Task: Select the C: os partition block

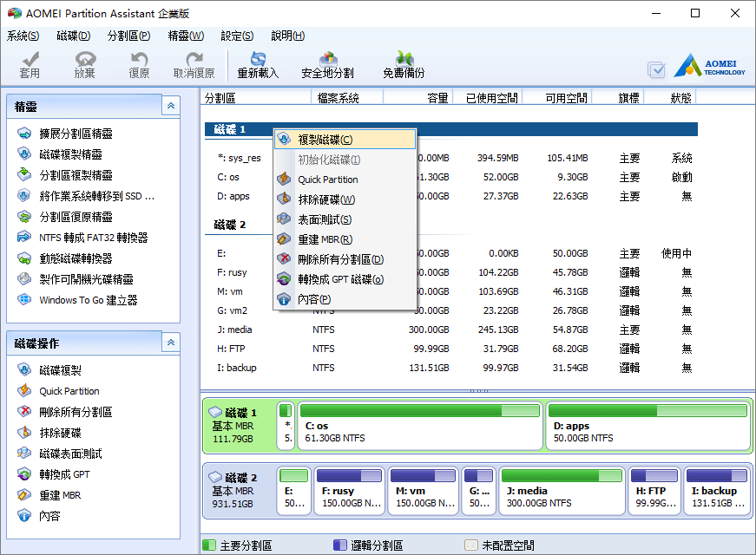Action: 420,427
